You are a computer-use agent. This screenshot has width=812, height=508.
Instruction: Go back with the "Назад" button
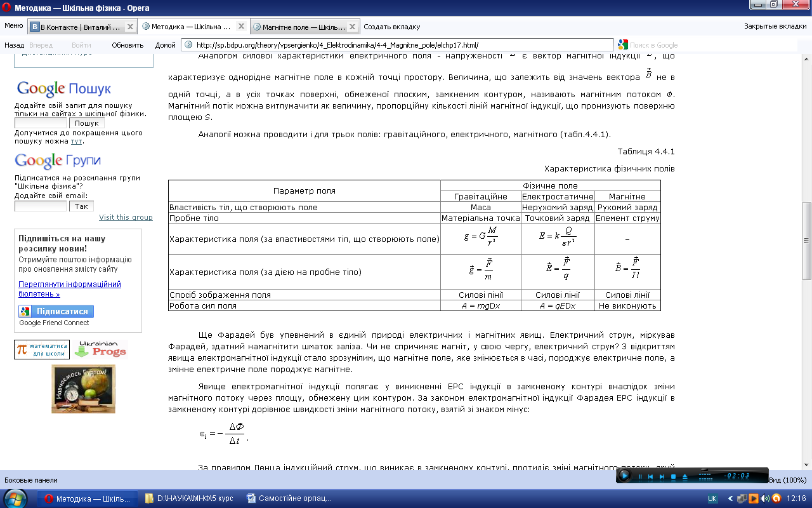14,45
